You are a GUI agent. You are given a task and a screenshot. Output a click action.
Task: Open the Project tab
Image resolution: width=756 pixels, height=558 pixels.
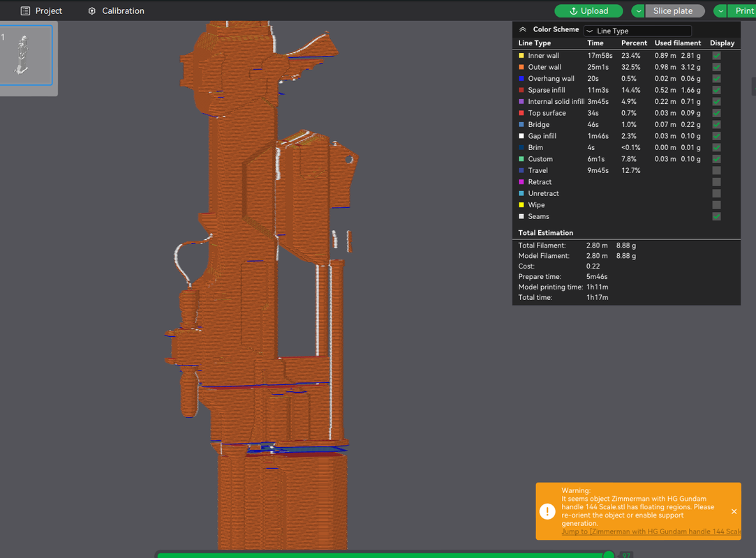[x=41, y=10]
